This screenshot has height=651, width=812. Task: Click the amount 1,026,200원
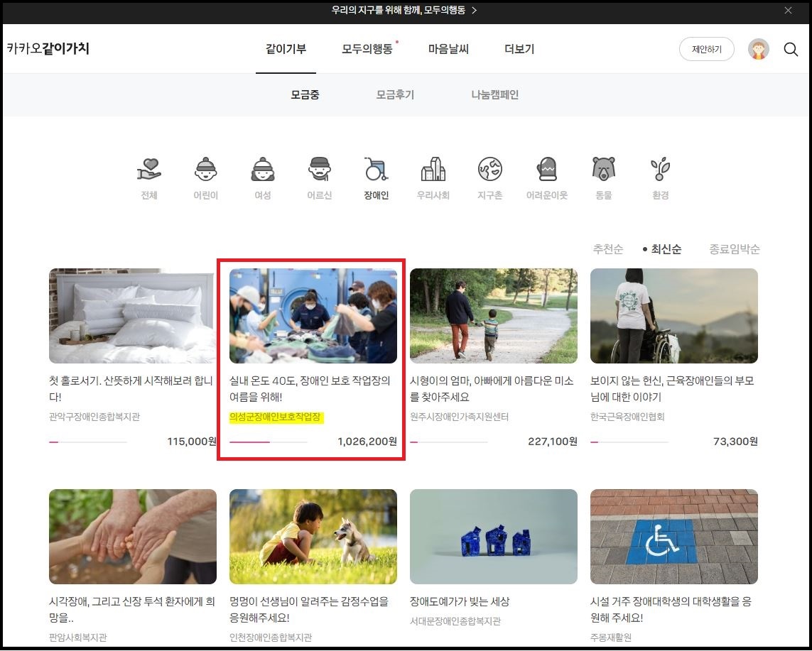367,442
